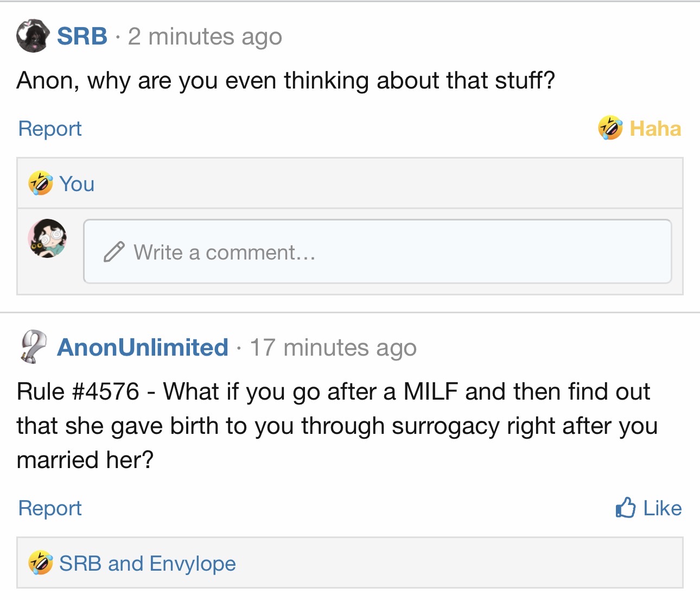700x600 pixels.
Task: Open Envylope's profile from the reactions list
Action: click(193, 564)
